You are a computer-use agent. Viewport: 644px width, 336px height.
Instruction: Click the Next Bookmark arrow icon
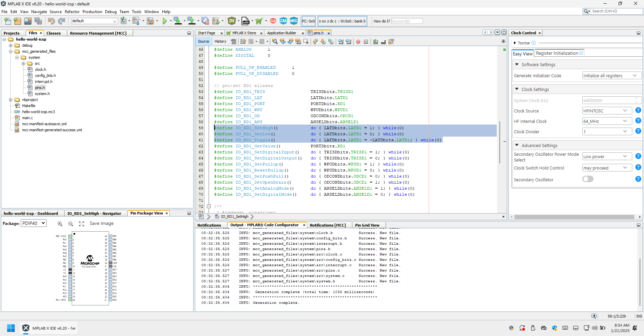point(323,42)
